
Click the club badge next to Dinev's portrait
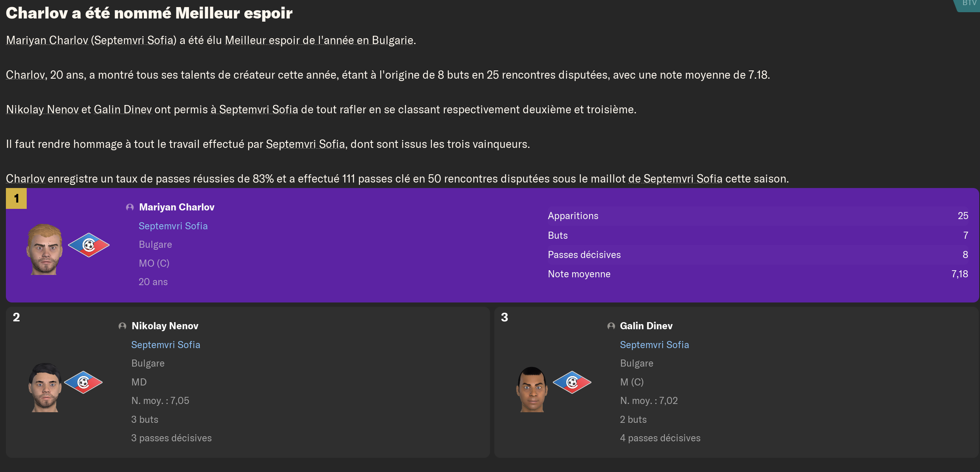pos(572,382)
